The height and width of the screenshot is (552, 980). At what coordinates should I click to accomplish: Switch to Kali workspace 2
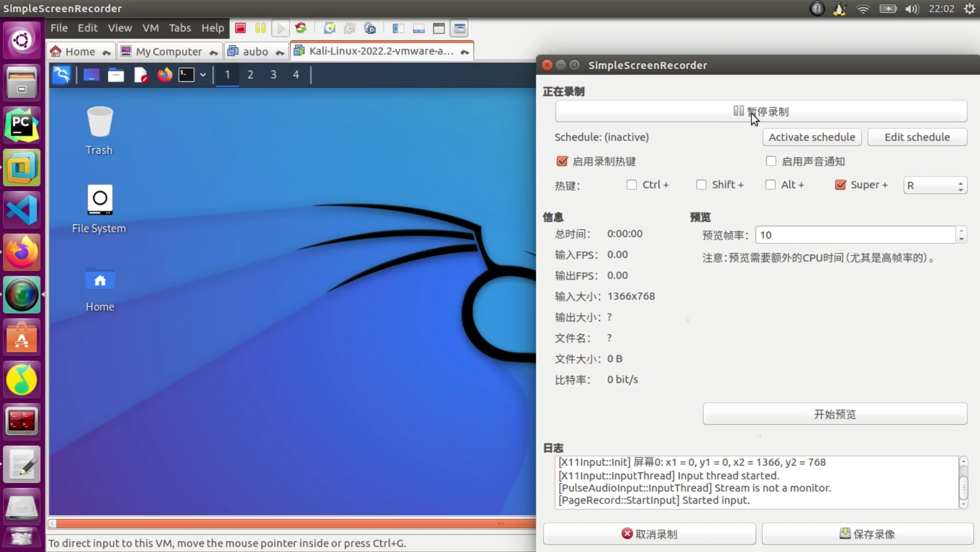point(250,75)
